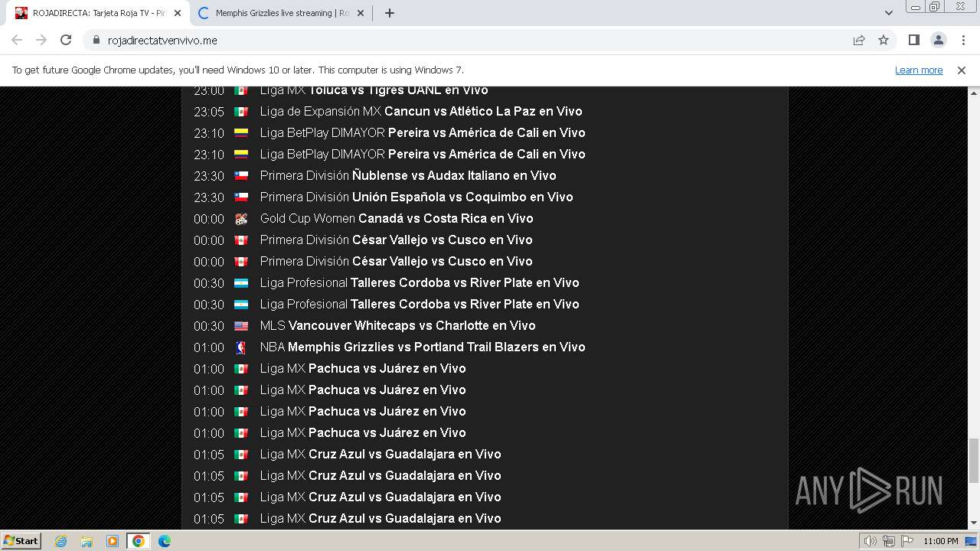
Task: Click Mexico flag beside Cancun match
Action: pyautogui.click(x=241, y=112)
